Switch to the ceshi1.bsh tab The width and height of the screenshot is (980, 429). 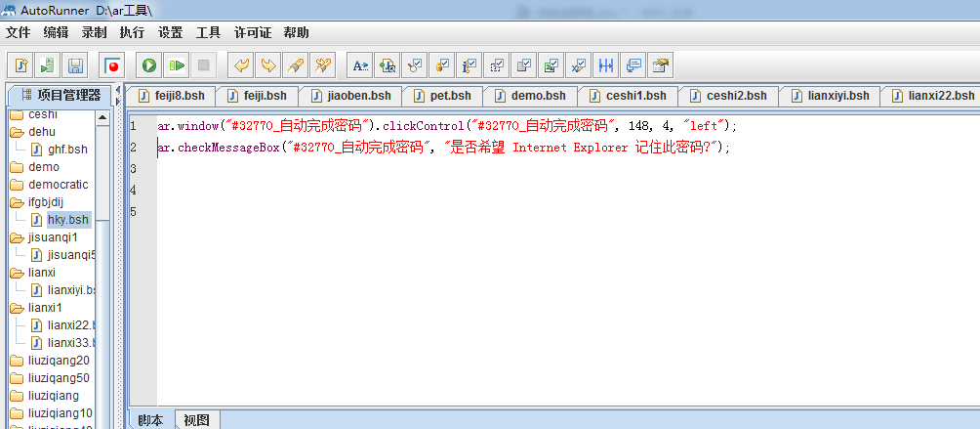click(x=628, y=96)
